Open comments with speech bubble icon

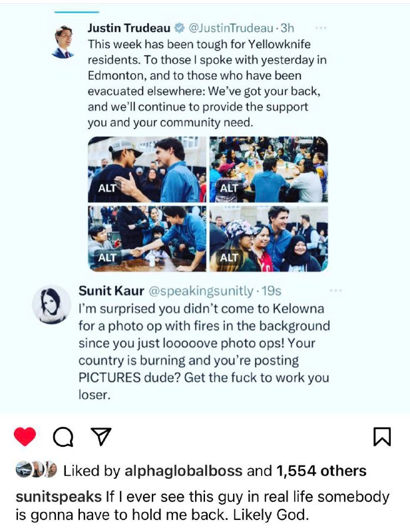[63, 437]
